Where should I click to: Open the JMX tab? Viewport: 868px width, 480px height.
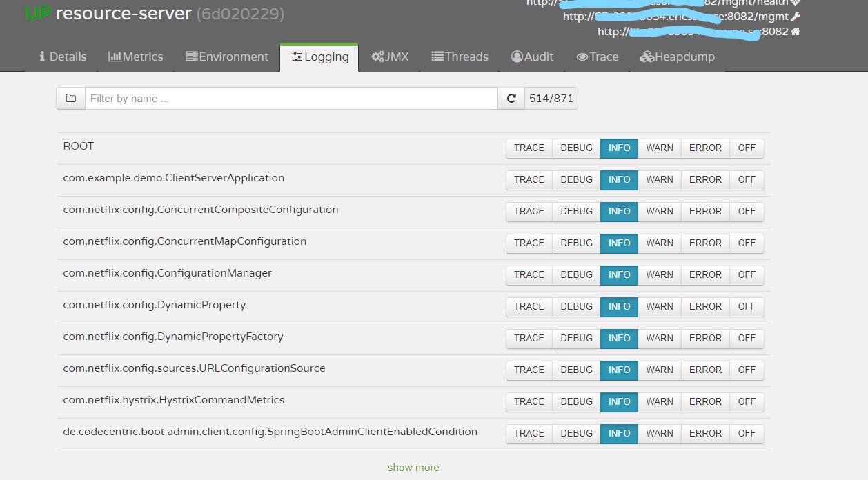pos(391,57)
